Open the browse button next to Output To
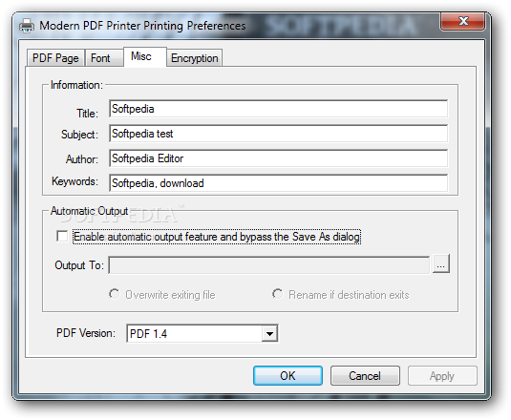The image size is (511, 420). 441,263
